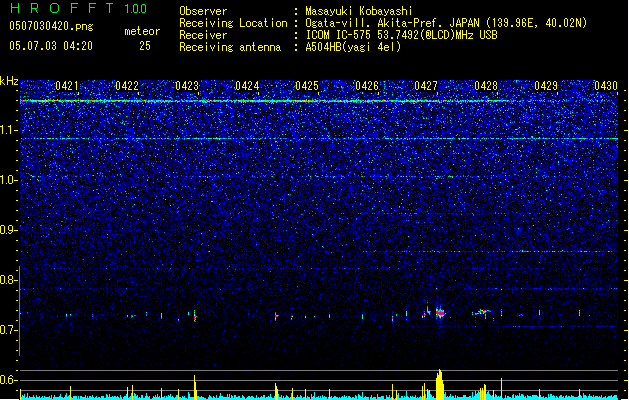Select ICOM IC-575 receiver details
Screen dimensions: 629x400
(x=401, y=35)
